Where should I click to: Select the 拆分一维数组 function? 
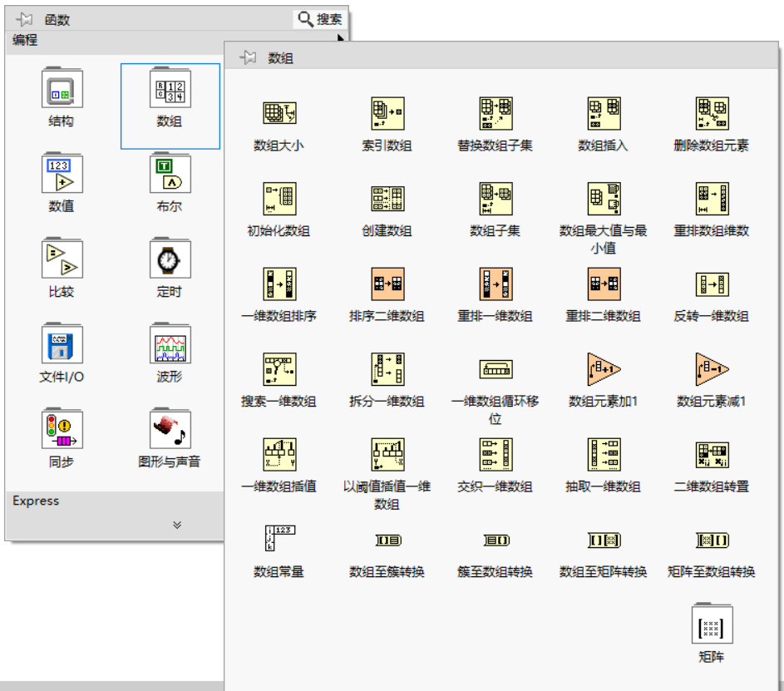pyautogui.click(x=387, y=369)
